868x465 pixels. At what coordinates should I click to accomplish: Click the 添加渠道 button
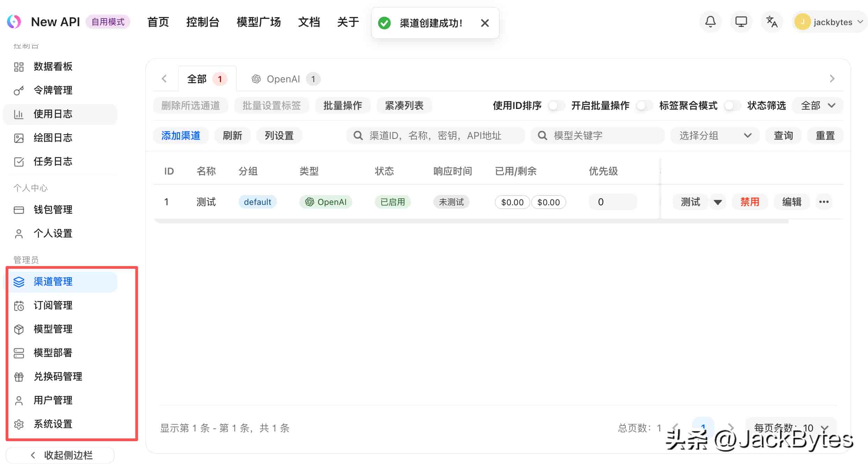click(x=181, y=135)
